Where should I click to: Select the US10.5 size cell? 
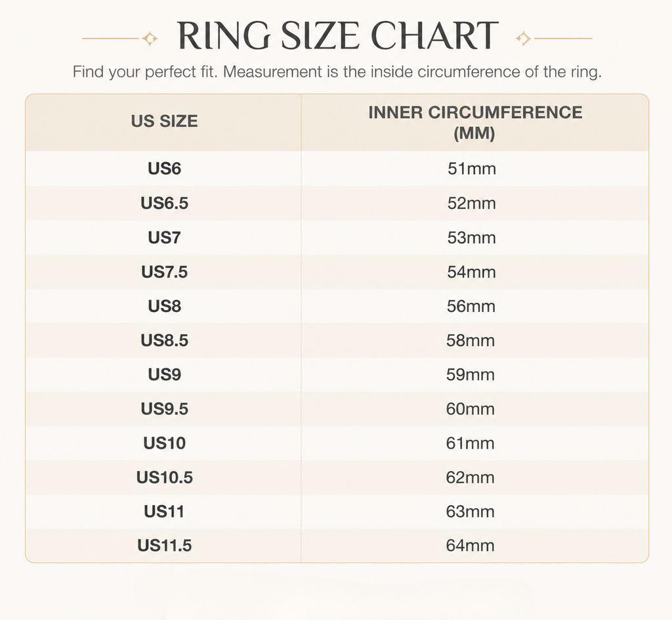pyautogui.click(x=165, y=477)
